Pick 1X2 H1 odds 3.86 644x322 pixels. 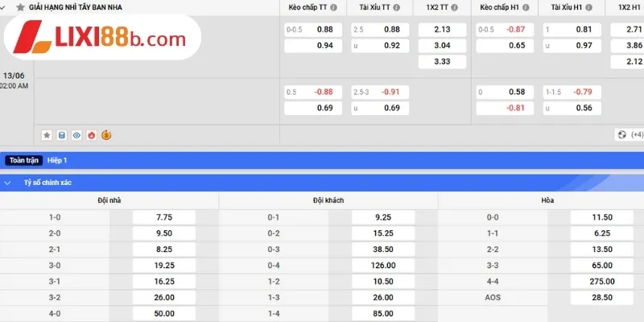tap(627, 46)
